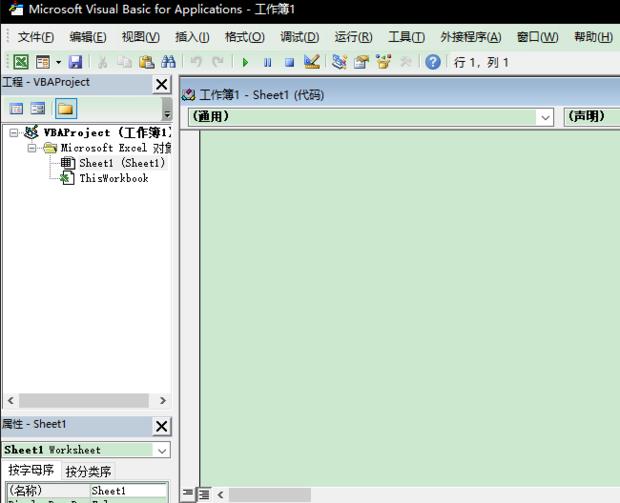This screenshot has height=503, width=620.
Task: Run the macro with play icon
Action: 246,62
